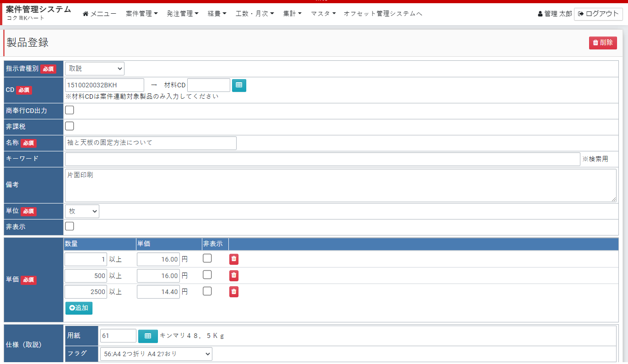Log out using the ログアウト button
The width and height of the screenshot is (628, 364).
tap(598, 14)
